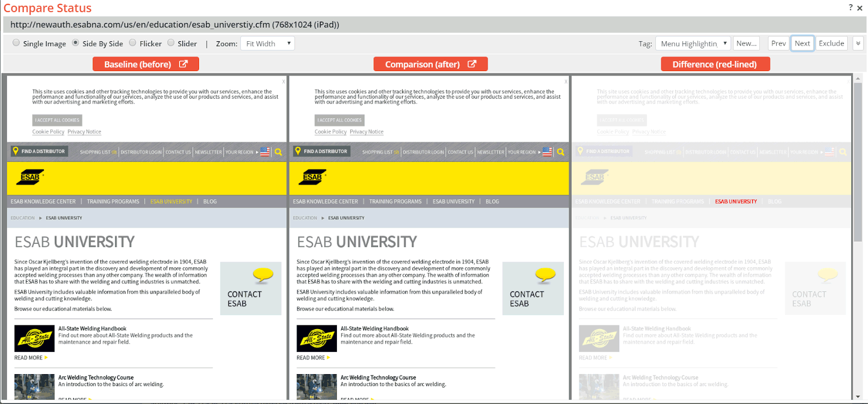
Task: Click the vertical scrollbar thumb
Action: click(x=858, y=162)
